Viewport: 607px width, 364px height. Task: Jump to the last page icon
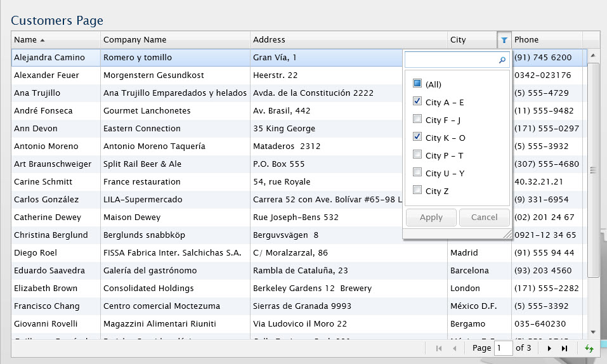pos(565,348)
